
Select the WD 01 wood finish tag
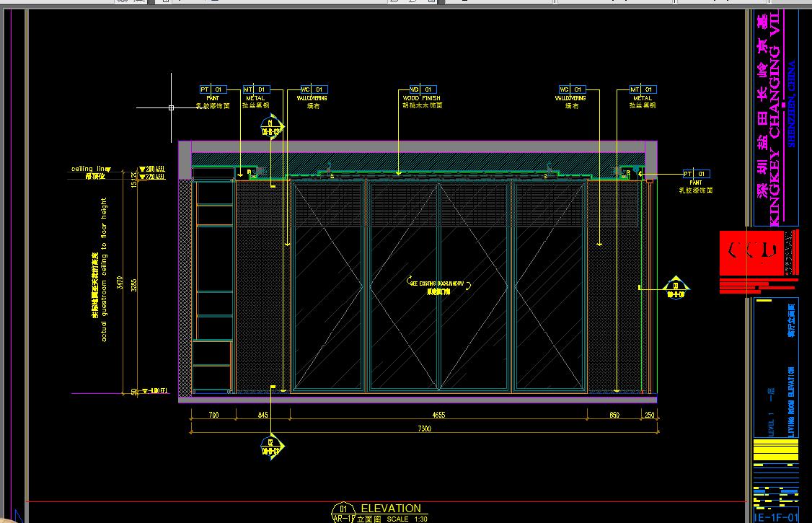(x=423, y=89)
